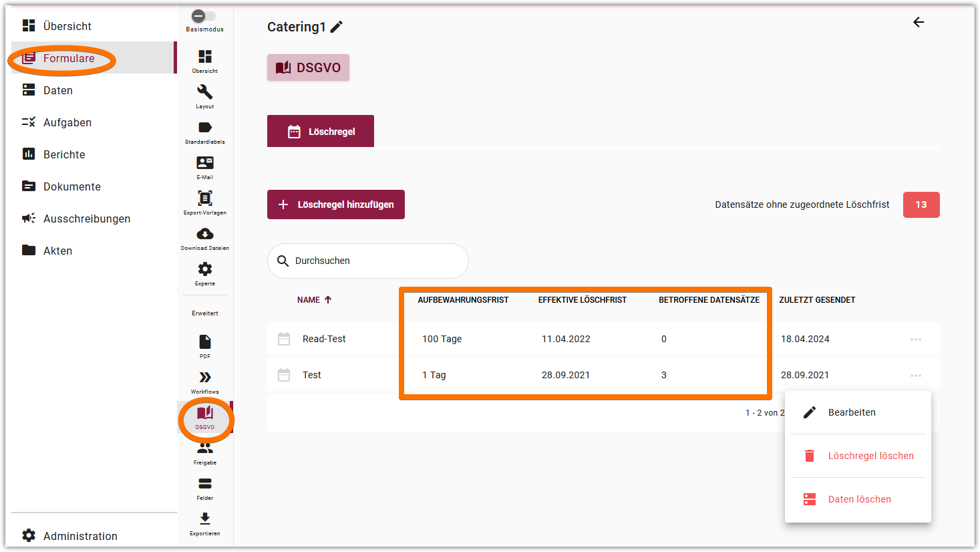
Task: Sort by AUFBEWAHRUNGSFRIST column header
Action: [x=463, y=300]
